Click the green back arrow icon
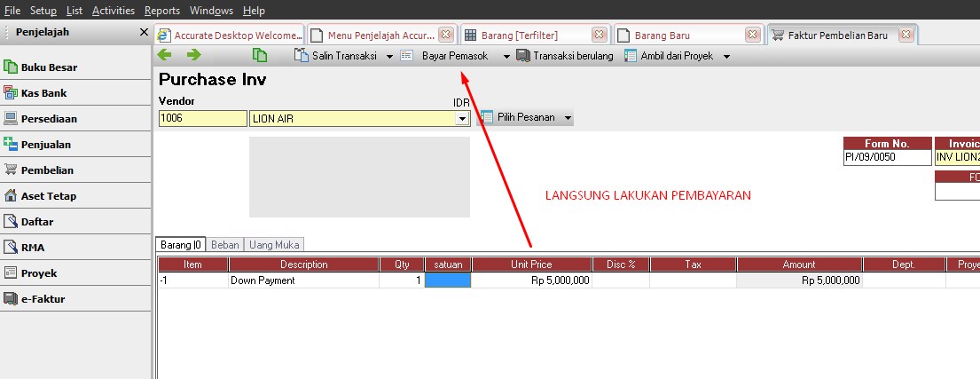Viewport: 980px width, 379px height. (x=165, y=55)
